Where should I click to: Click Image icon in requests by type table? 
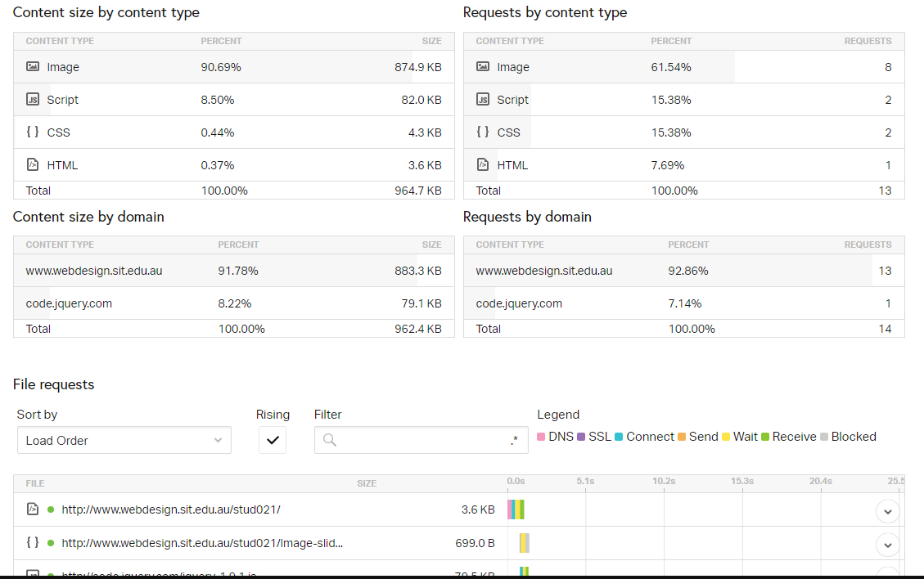coord(483,67)
